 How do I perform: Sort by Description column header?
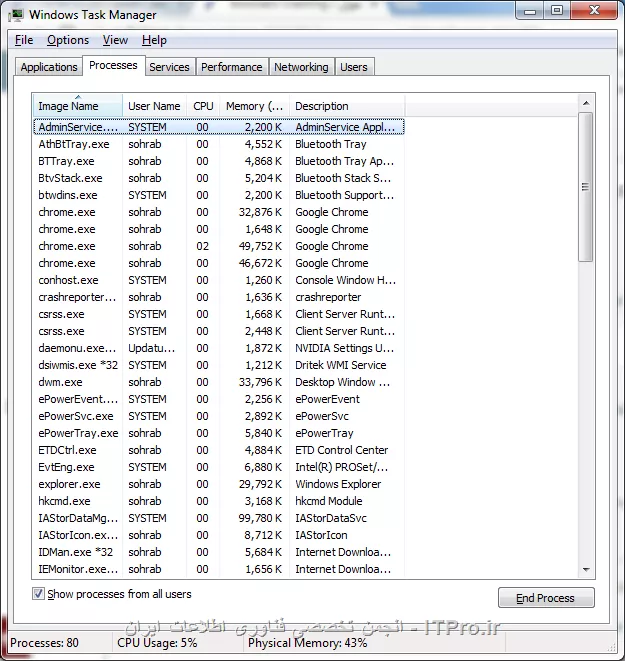[347, 106]
